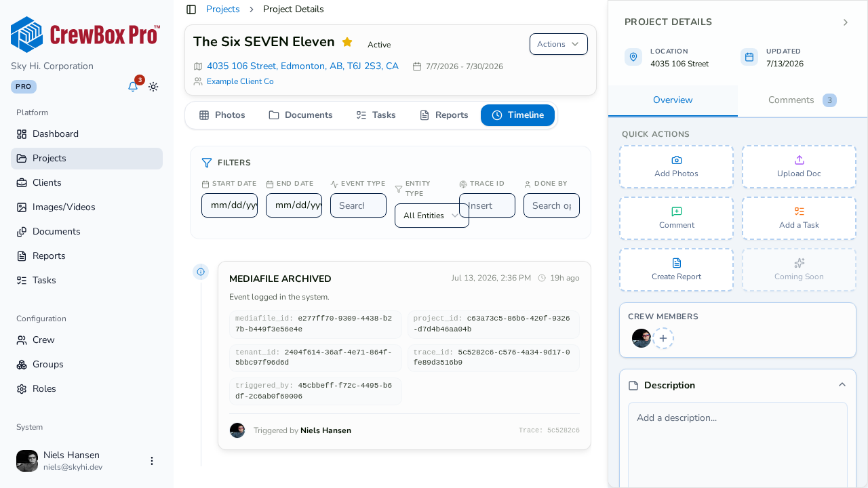Click the Mediafile Archived event title
Viewport: 868px width, 488px height.
[x=280, y=279]
